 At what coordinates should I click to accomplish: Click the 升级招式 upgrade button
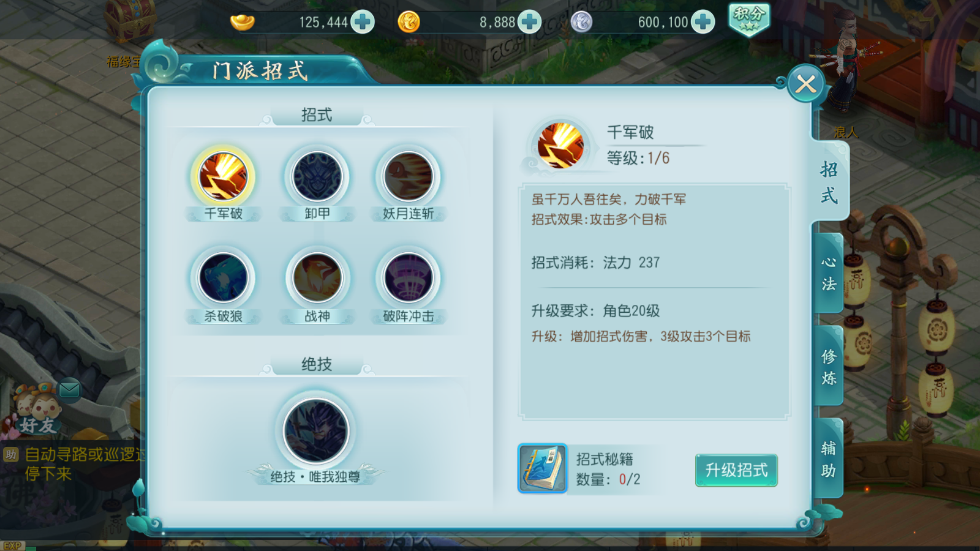[736, 470]
